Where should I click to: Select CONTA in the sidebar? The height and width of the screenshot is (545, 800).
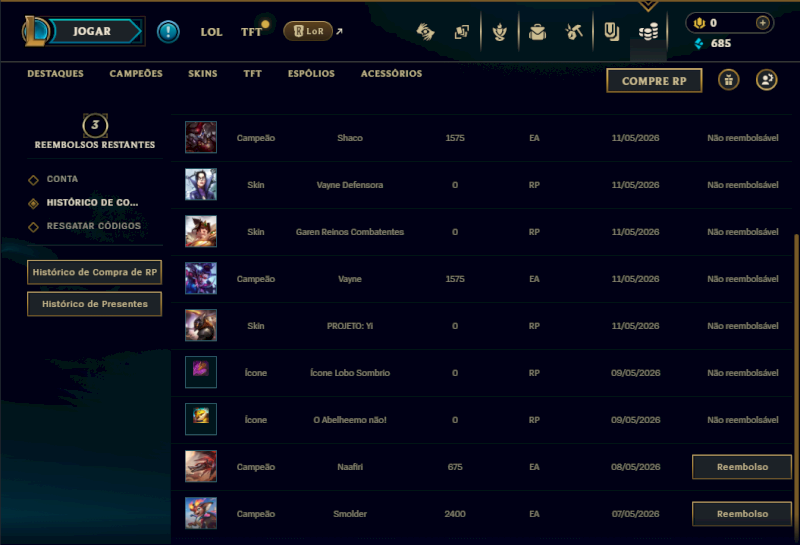click(62, 179)
